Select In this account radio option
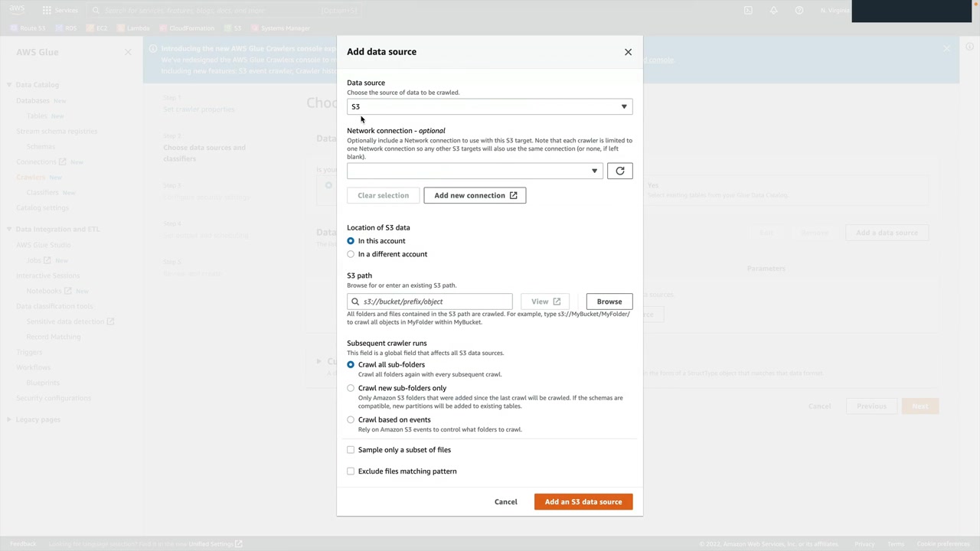The height and width of the screenshot is (551, 980). [x=351, y=241]
